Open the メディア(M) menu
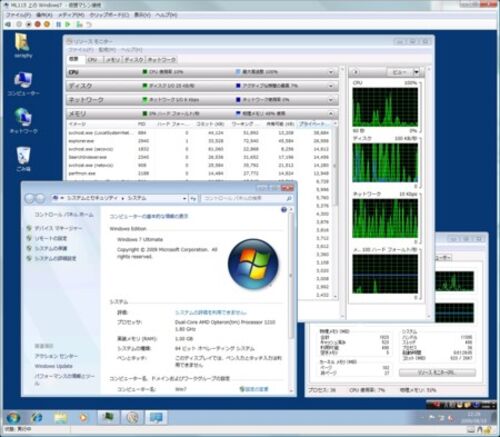Viewport: 500px width, 437px height. click(x=71, y=15)
